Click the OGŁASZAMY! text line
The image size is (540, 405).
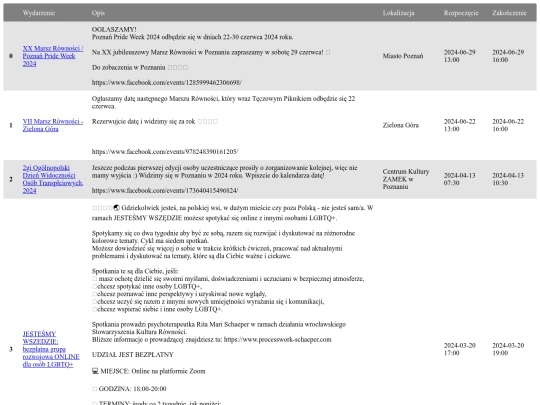114,29
